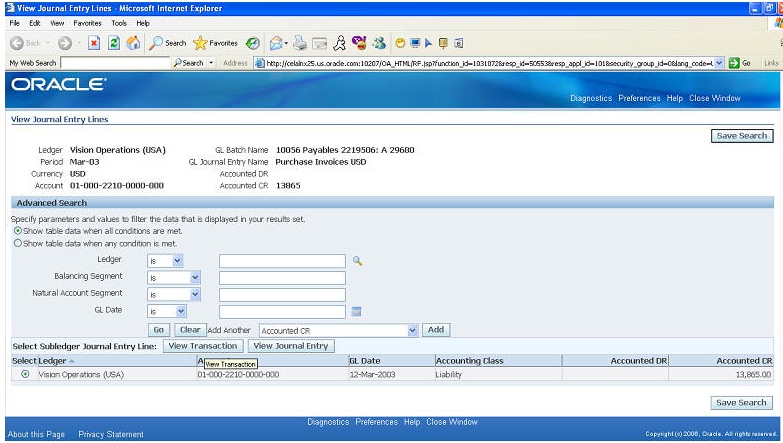Image resolution: width=783 pixels, height=443 pixels.
Task: Click the page icon in Address bar
Action: pyautogui.click(x=259, y=63)
